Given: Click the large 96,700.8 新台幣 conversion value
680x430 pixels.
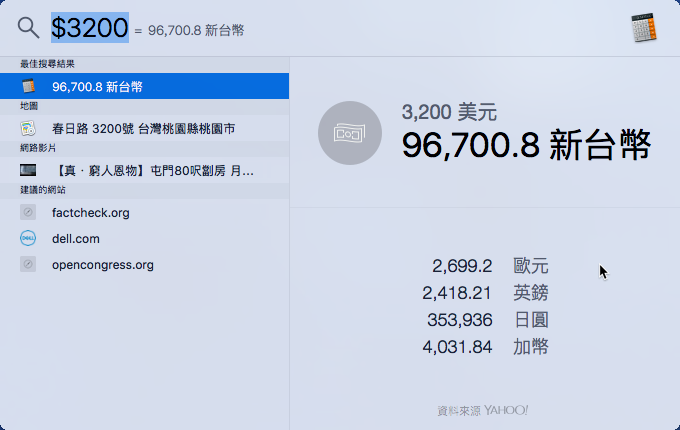Looking at the screenshot, I should [526, 145].
